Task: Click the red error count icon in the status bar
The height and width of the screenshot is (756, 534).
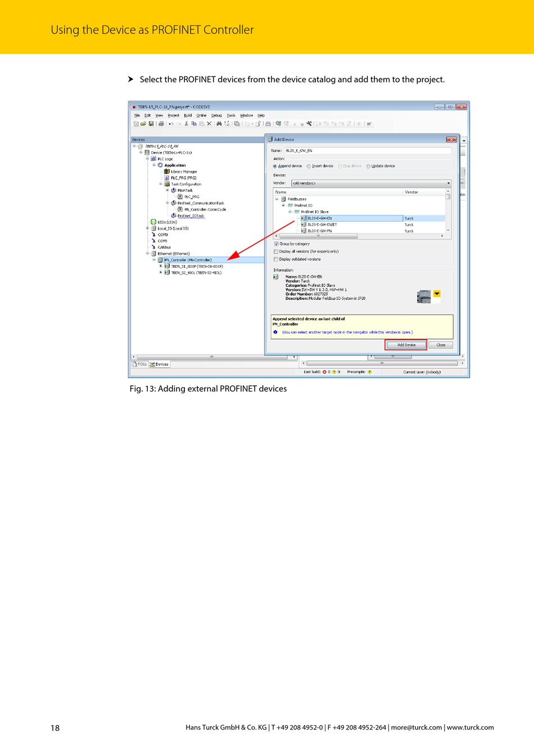Action: tap(324, 372)
